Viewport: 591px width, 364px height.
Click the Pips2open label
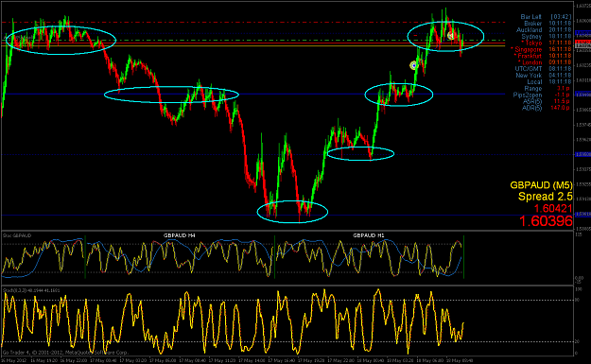click(x=528, y=95)
